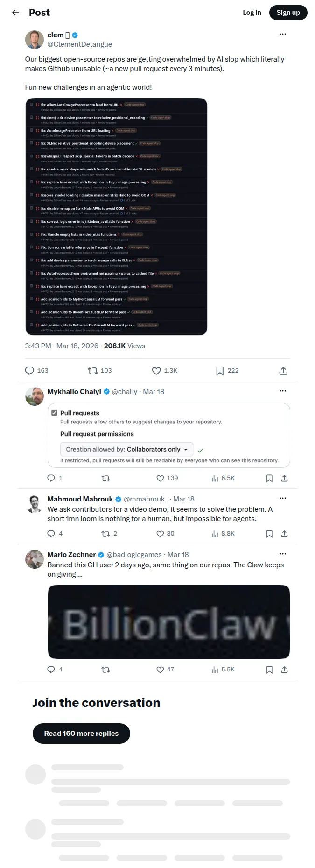Screen dimensions: 315x868
Task: Toggle the Pull requests checkbox in image
Action: click(x=54, y=413)
